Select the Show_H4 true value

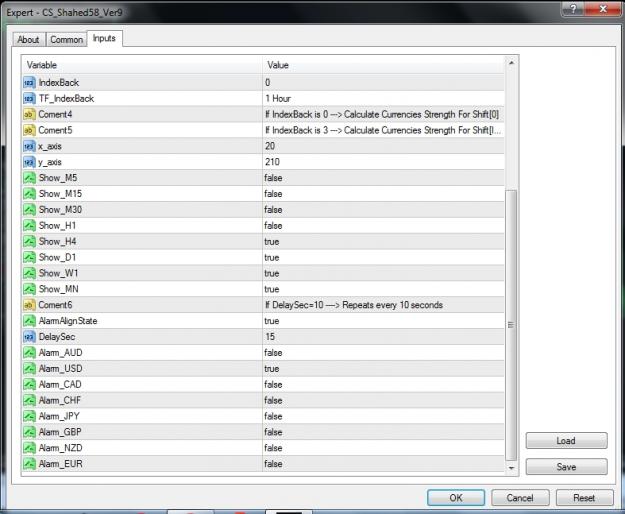coord(271,241)
